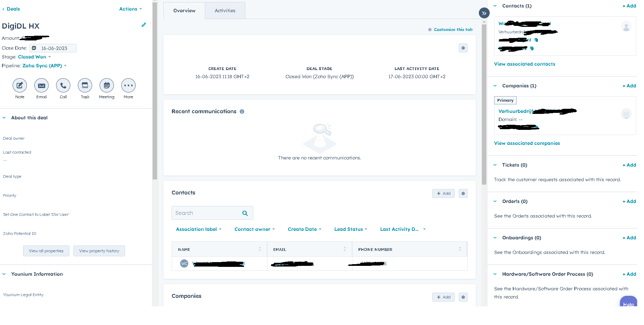Viewport: 644px width, 325px height.
Task: Create a Note using the Note icon
Action: [19, 86]
